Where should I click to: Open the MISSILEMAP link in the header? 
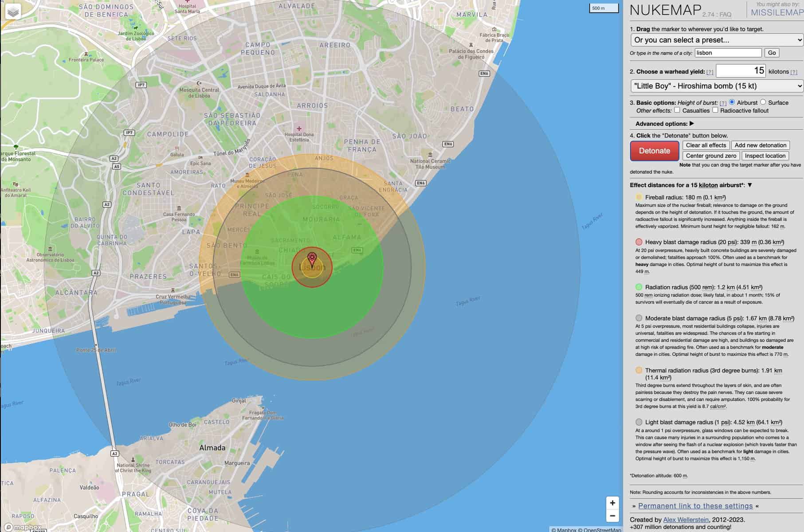coord(777,12)
